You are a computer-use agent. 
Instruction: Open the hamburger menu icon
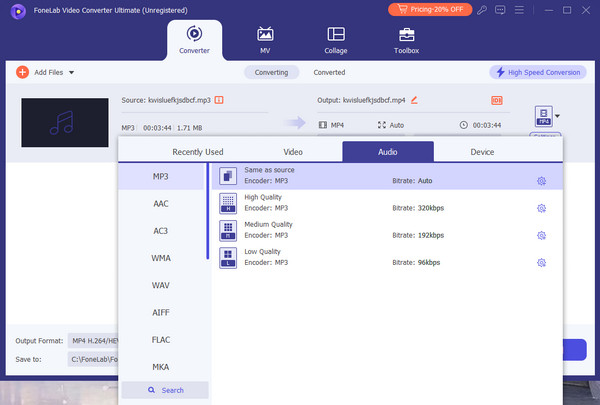tap(519, 10)
